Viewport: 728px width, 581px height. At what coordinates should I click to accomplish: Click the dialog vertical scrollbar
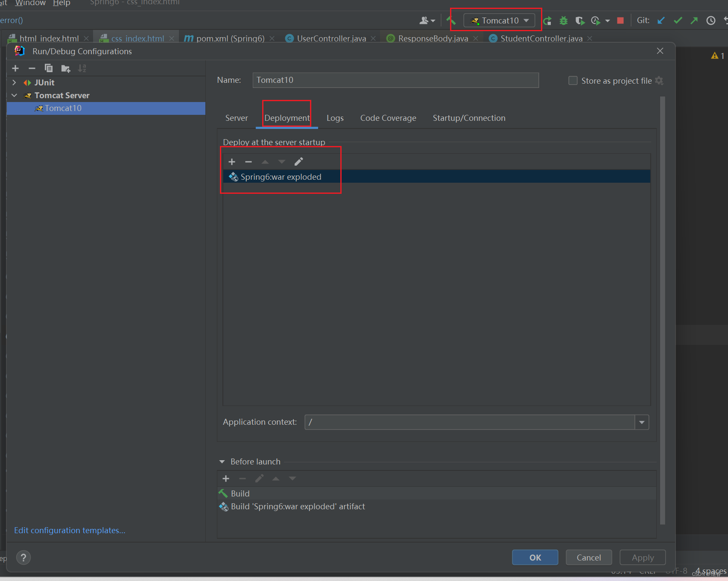point(663,310)
